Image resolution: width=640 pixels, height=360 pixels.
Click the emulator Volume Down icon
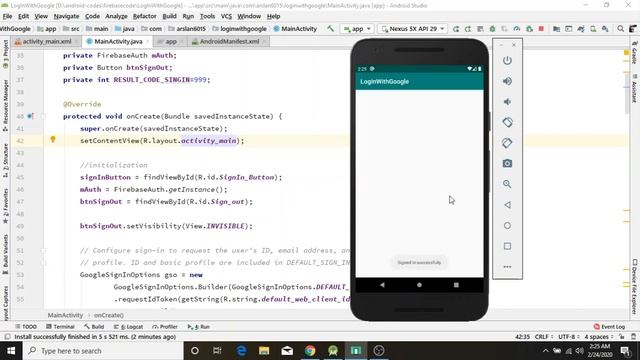(507, 102)
